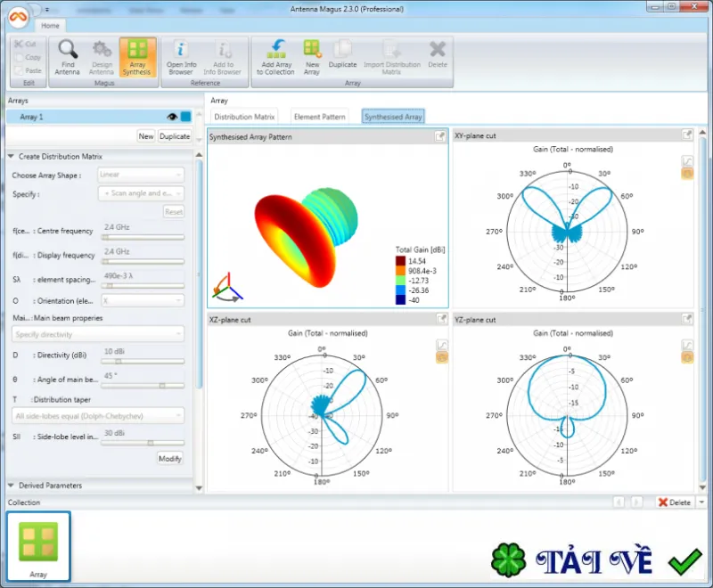713x588 pixels.
Task: Collapse the Create Distribution Matrix section
Action: click(x=11, y=156)
